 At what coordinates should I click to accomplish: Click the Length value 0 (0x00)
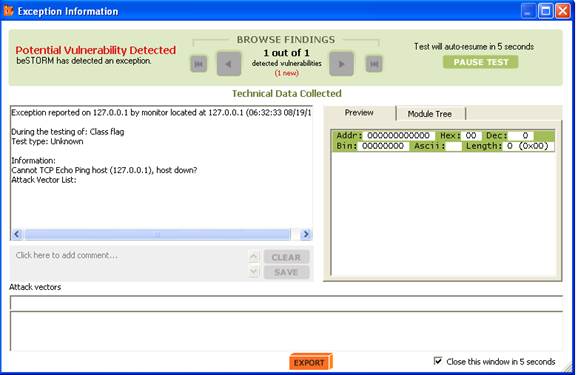tap(527, 146)
